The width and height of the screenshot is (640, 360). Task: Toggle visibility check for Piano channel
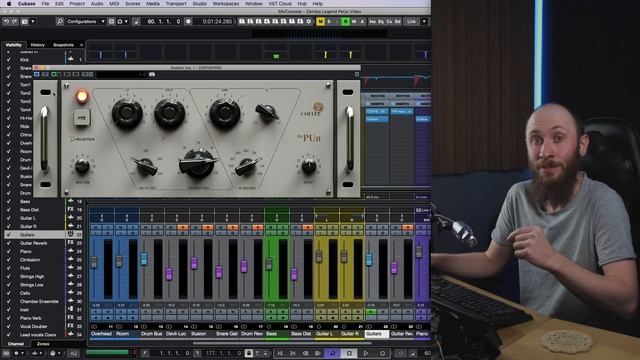click(9, 251)
